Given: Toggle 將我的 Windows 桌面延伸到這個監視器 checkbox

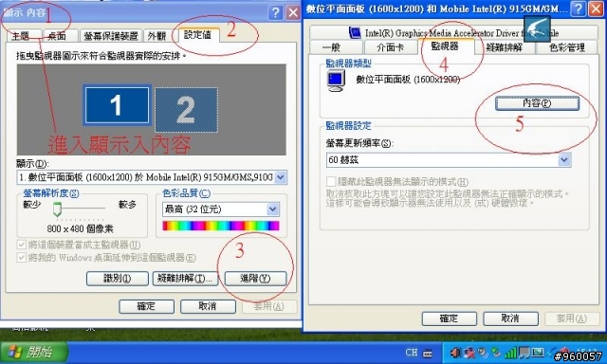Looking at the screenshot, I should [x=21, y=258].
